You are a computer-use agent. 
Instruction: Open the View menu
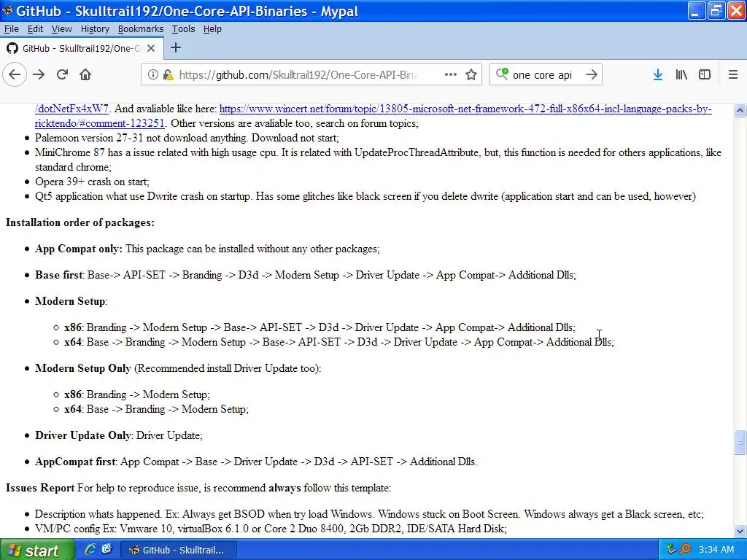[62, 29]
